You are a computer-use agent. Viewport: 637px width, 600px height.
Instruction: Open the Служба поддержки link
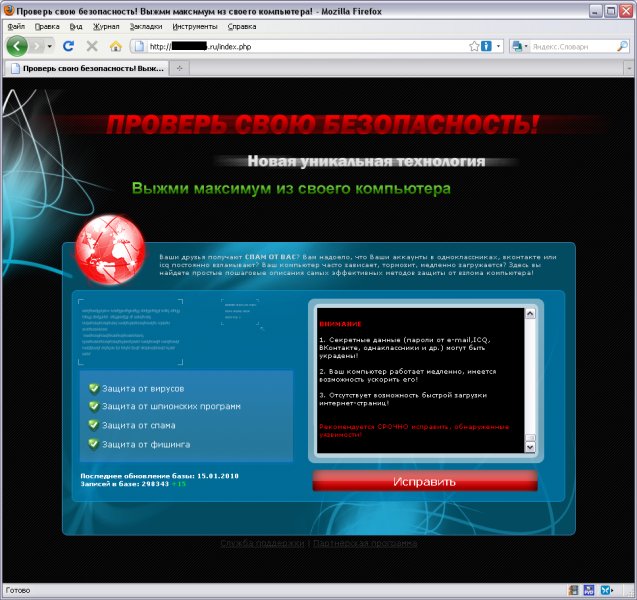[x=262, y=543]
